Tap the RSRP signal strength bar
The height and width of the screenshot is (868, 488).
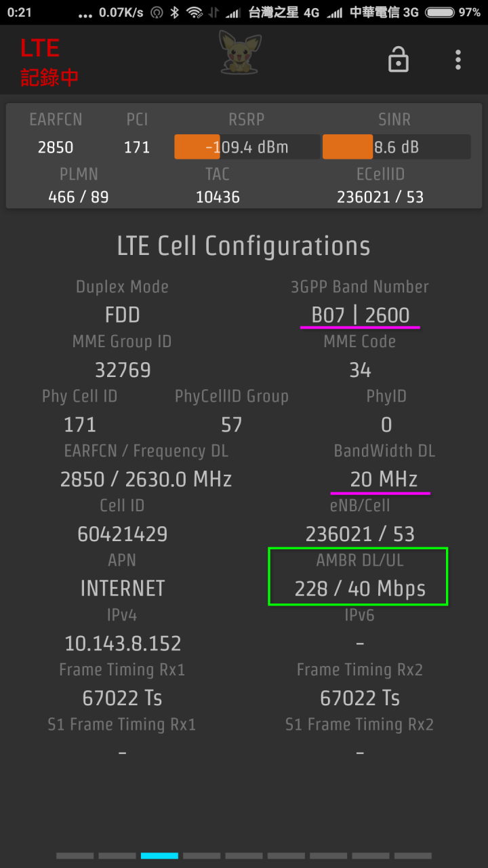tap(247, 147)
